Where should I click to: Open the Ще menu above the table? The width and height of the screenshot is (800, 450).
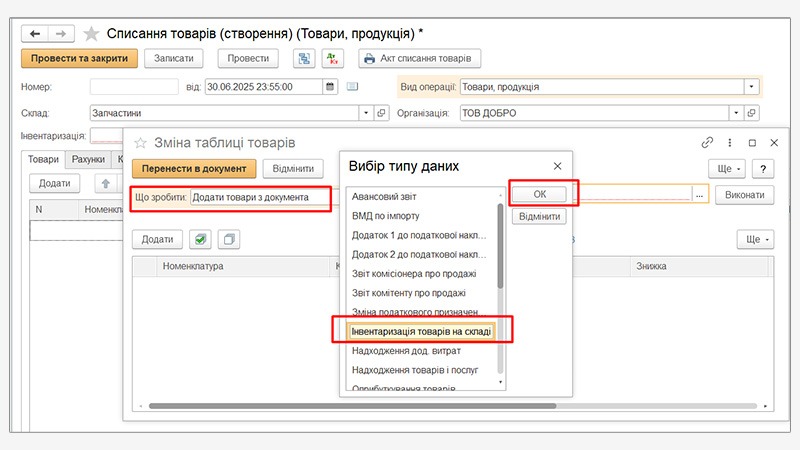pyautogui.click(x=754, y=239)
